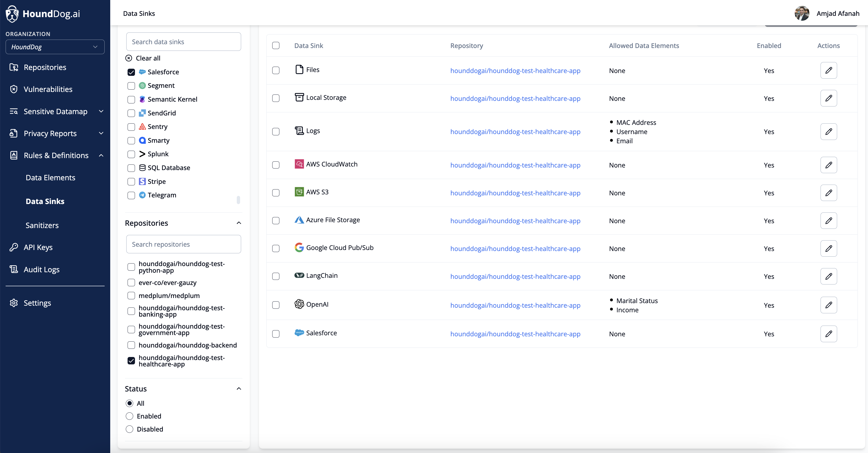Click the AWS CloudWatch sink icon
868x453 pixels.
tap(299, 164)
